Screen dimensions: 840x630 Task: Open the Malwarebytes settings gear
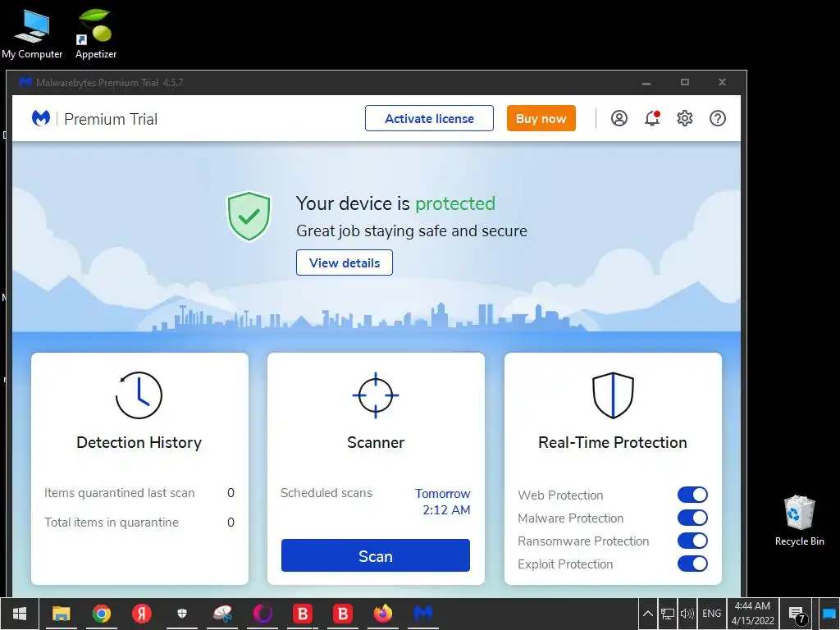(685, 118)
